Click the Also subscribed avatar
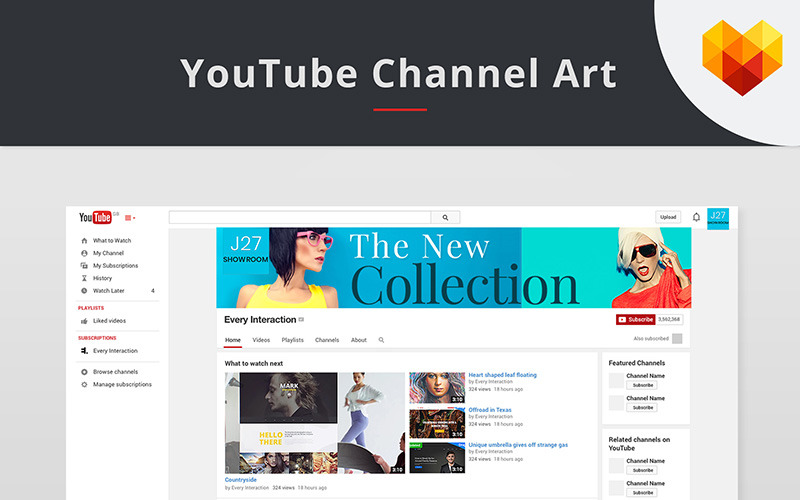 point(677,339)
